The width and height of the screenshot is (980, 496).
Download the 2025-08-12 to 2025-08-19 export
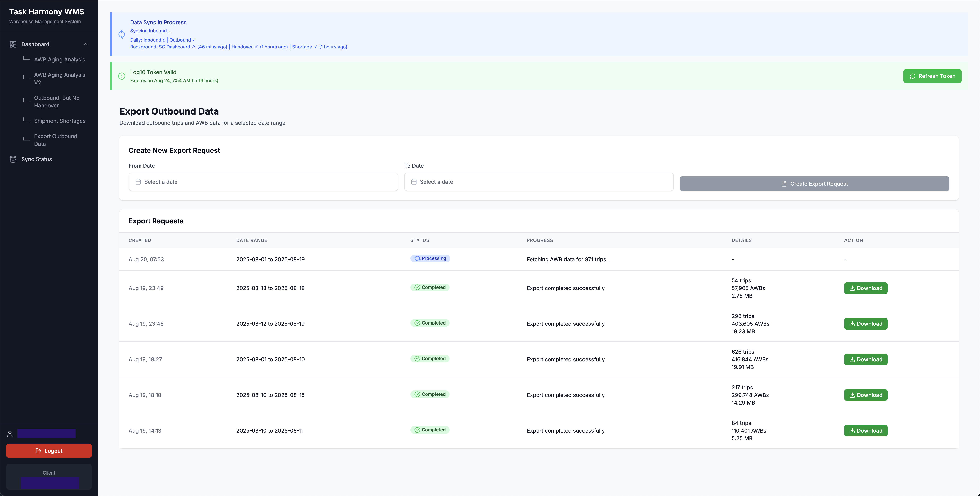tap(866, 324)
